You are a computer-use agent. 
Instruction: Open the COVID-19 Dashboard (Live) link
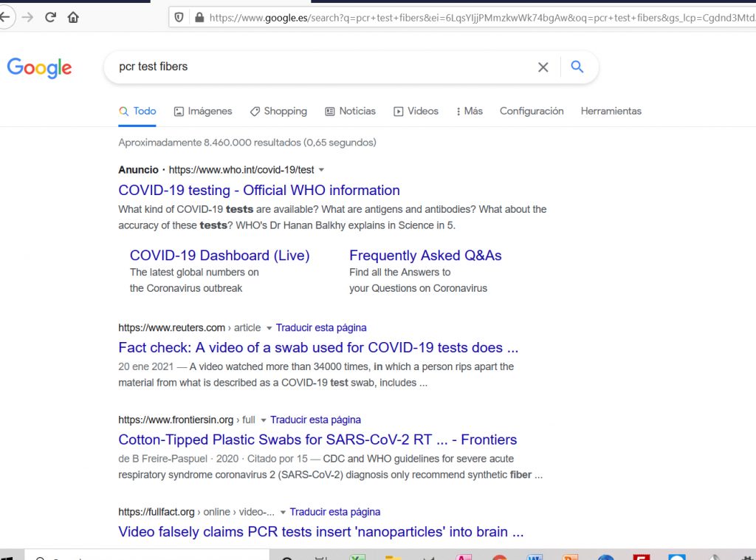219,255
